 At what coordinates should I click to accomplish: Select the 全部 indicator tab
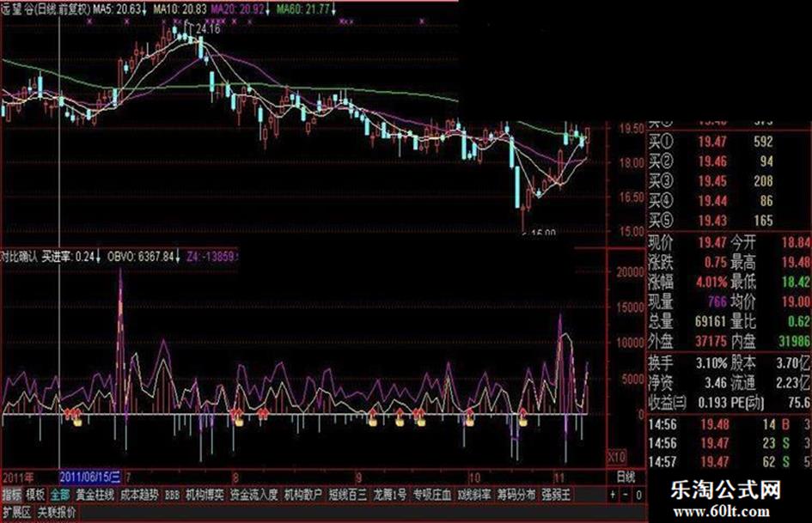tap(60, 495)
